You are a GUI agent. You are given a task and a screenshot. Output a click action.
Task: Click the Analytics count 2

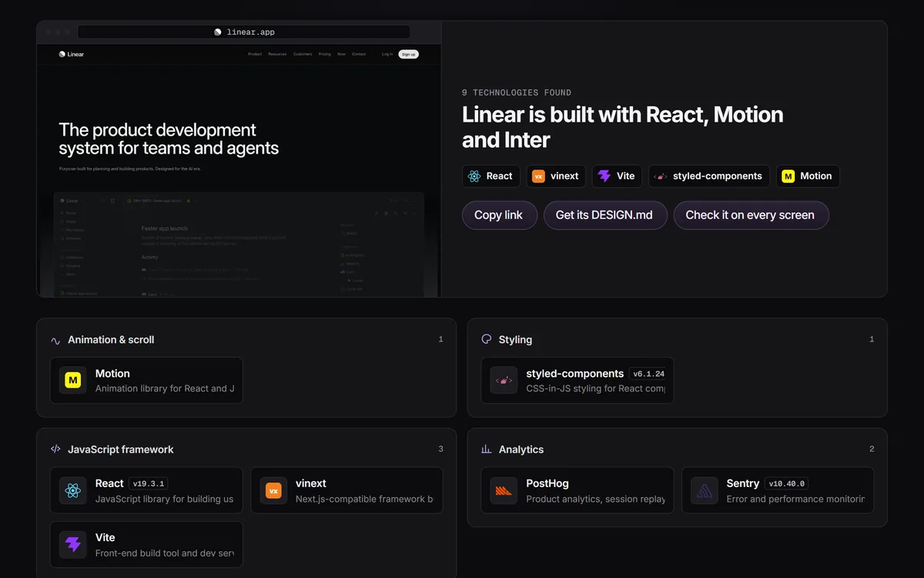872,449
